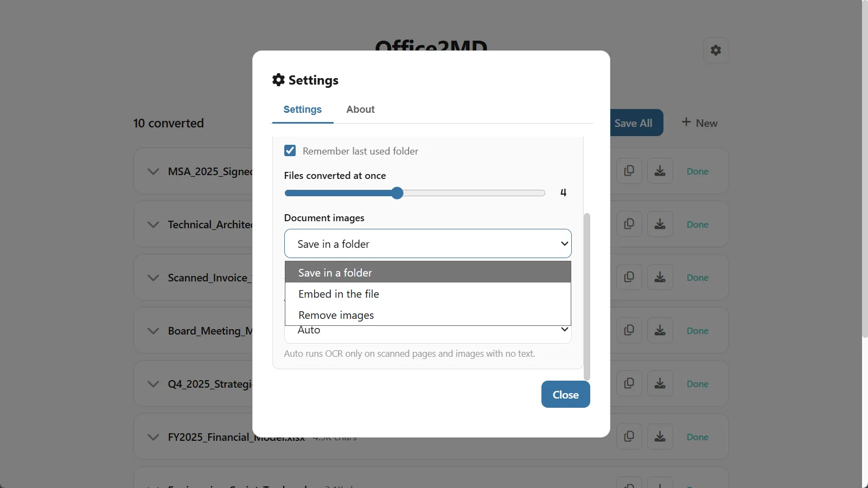The image size is (868, 488).
Task: Select the Settings tab
Action: 302,110
